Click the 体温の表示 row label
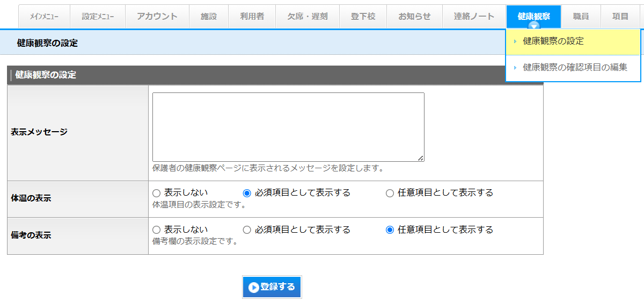 click(x=31, y=198)
